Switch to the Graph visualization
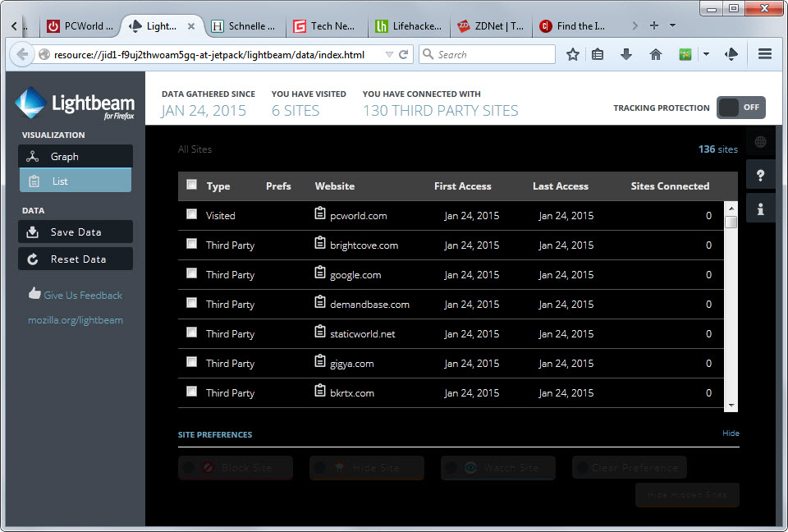 [76, 156]
